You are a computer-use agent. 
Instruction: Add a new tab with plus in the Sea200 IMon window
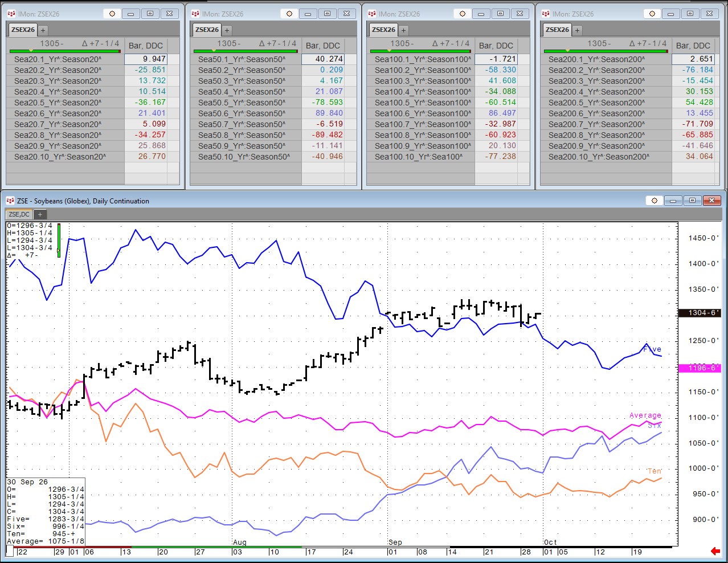pos(577,30)
